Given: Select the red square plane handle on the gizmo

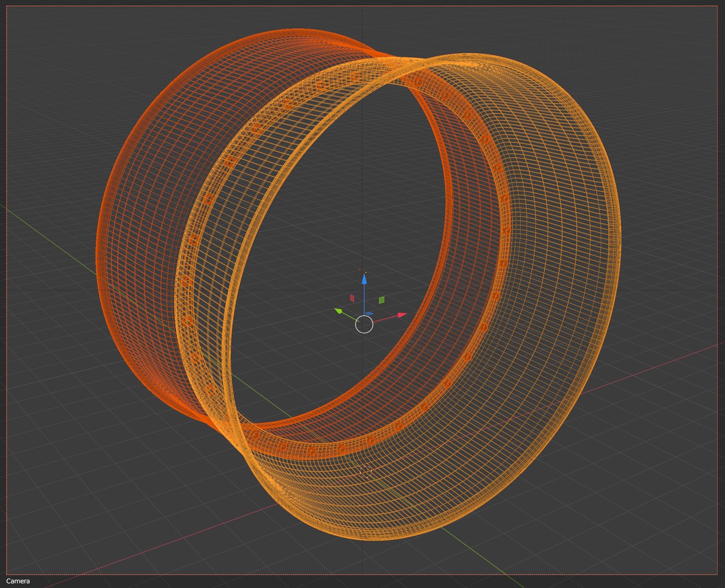Looking at the screenshot, I should (x=352, y=298).
